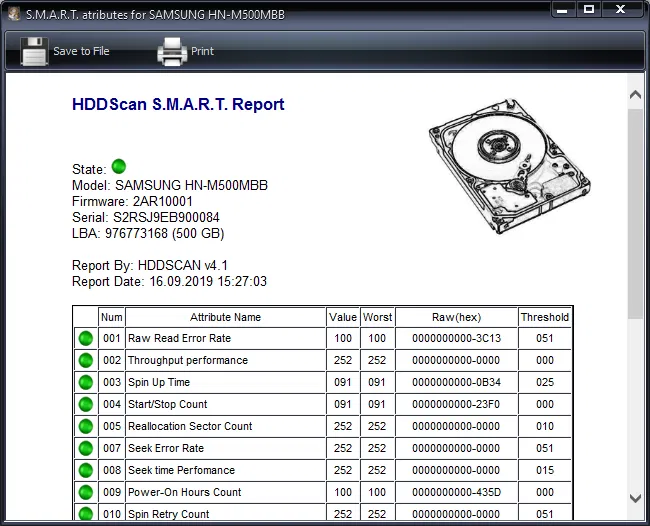The height and width of the screenshot is (526, 650).
Task: Click the Print printer icon
Action: (172, 51)
